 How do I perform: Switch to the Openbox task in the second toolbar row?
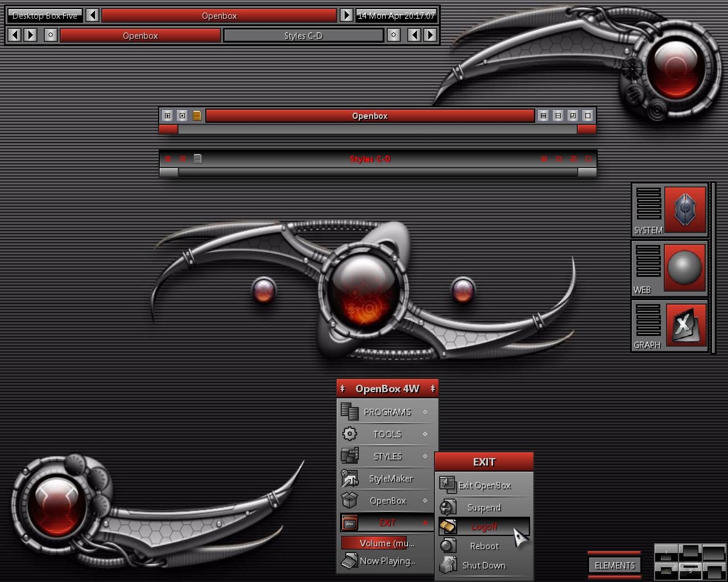click(140, 35)
